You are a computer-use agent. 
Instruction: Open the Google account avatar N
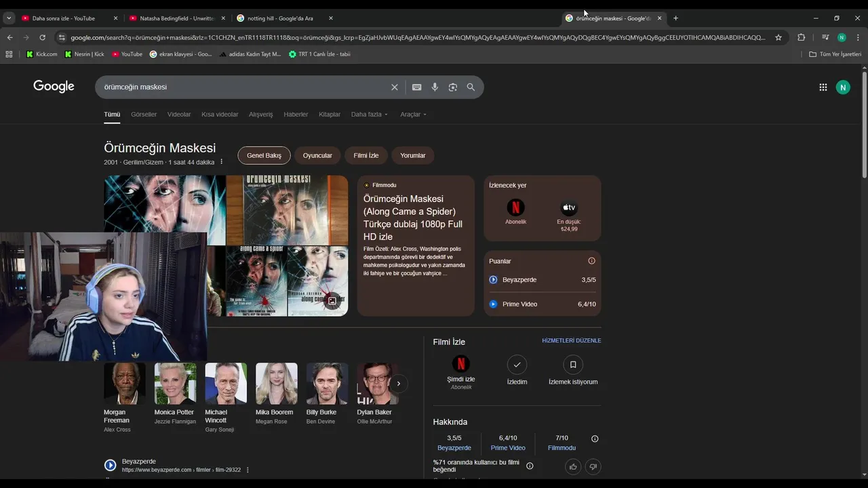point(843,87)
